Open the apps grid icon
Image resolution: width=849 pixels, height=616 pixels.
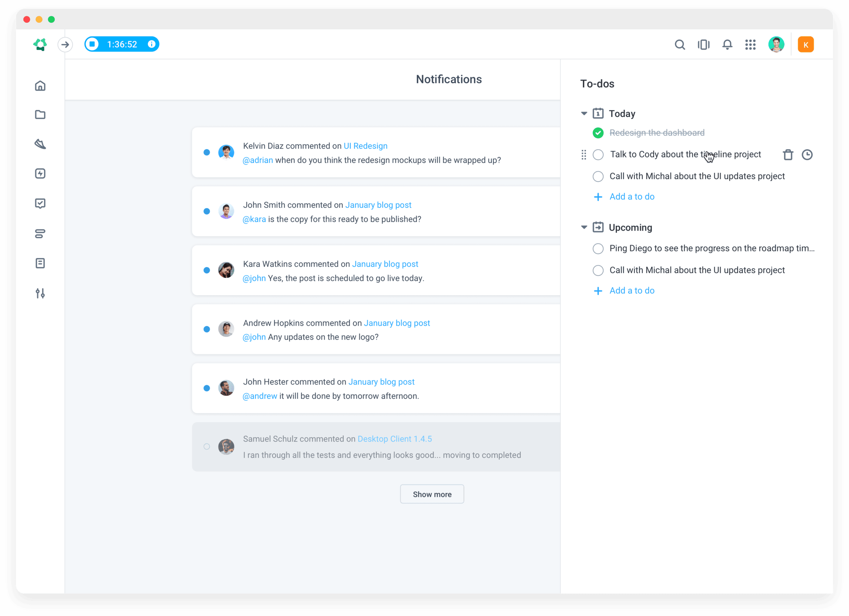coord(750,45)
